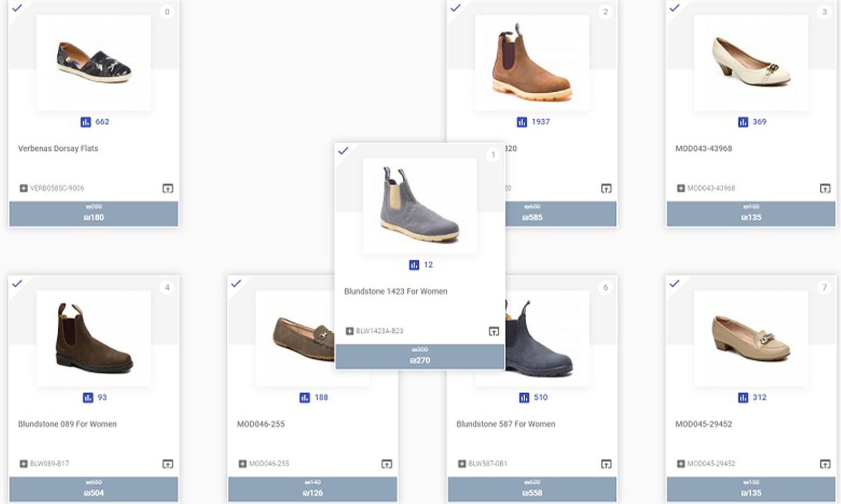Click move-to-top icon on the MOD045-29452 card

coord(825,464)
